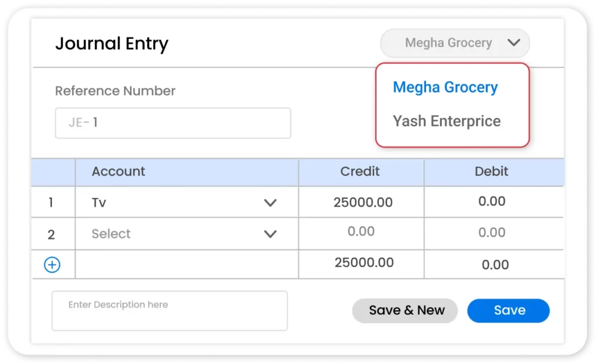596x364 pixels.
Task: Select the Debit column header
Action: coord(491,172)
